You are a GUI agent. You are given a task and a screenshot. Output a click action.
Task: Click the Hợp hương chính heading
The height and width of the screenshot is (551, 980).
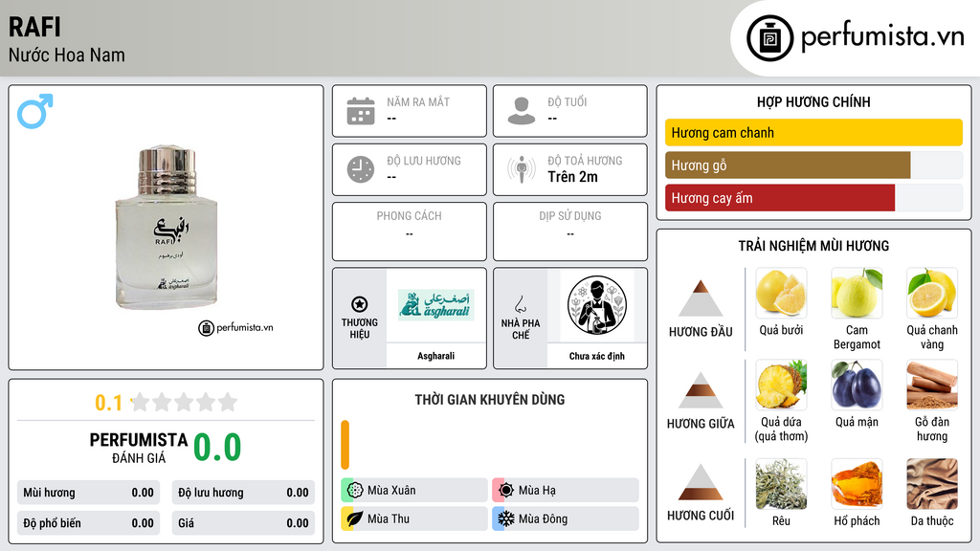coord(813,101)
